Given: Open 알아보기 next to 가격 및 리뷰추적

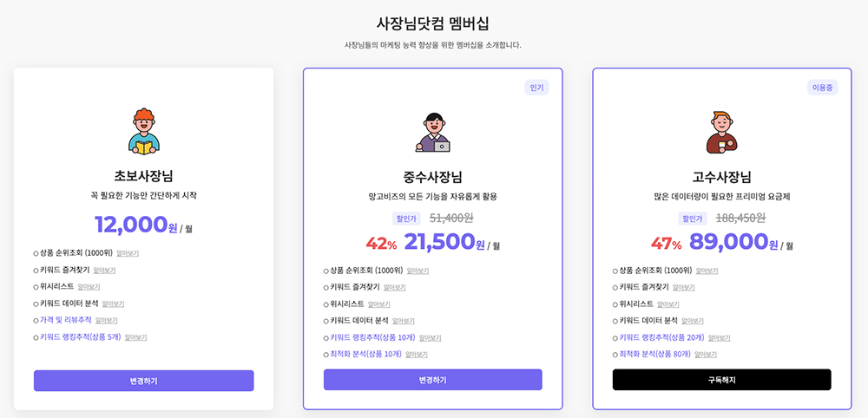Looking at the screenshot, I should (106, 320).
